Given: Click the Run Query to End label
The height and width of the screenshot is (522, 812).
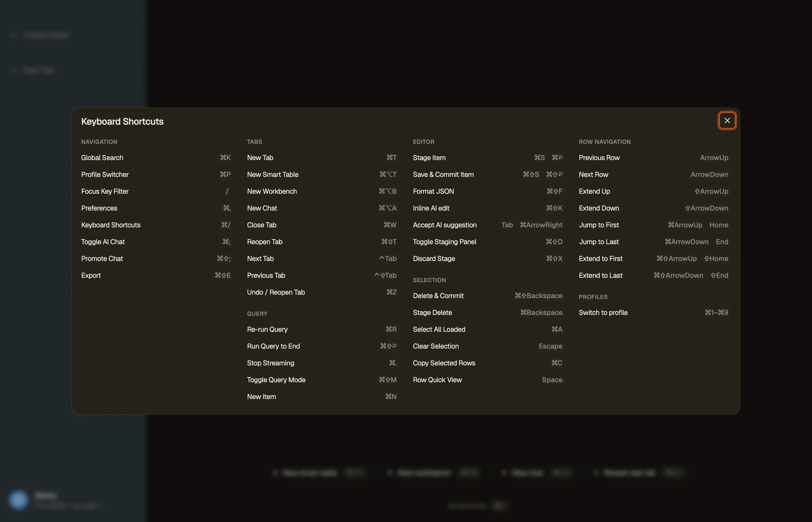Looking at the screenshot, I should 273,346.
